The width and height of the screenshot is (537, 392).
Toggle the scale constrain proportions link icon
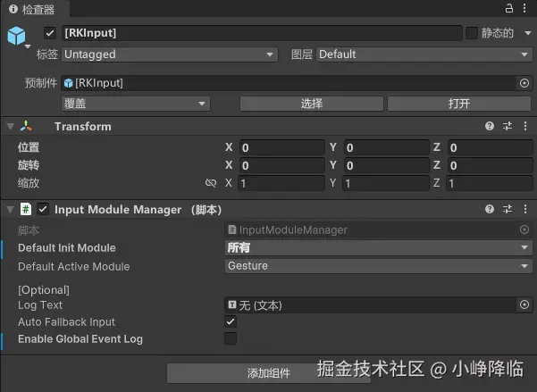pyautogui.click(x=211, y=183)
